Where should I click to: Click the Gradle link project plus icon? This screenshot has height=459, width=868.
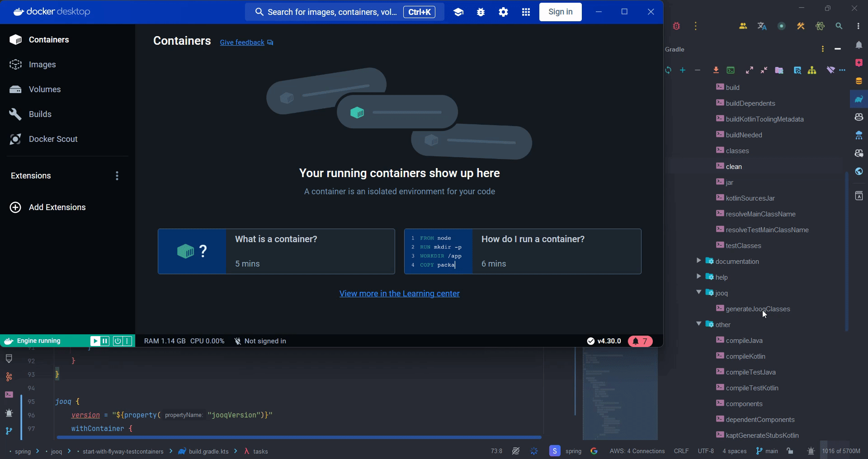click(683, 70)
